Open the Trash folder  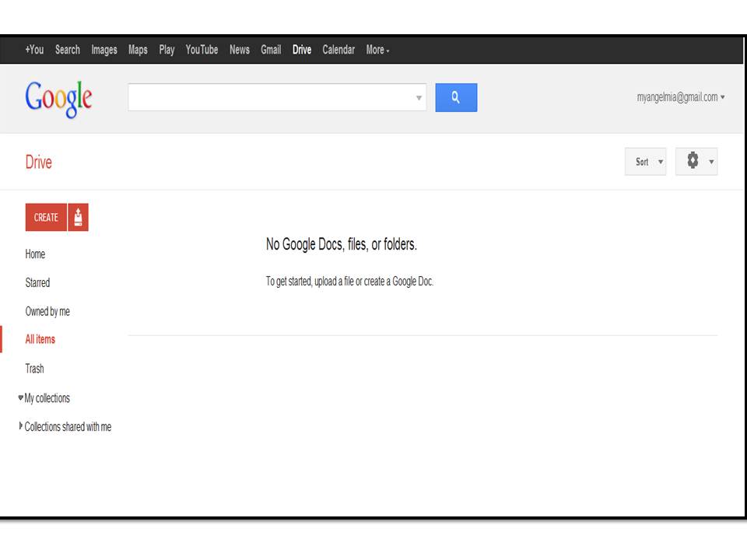[x=34, y=368]
